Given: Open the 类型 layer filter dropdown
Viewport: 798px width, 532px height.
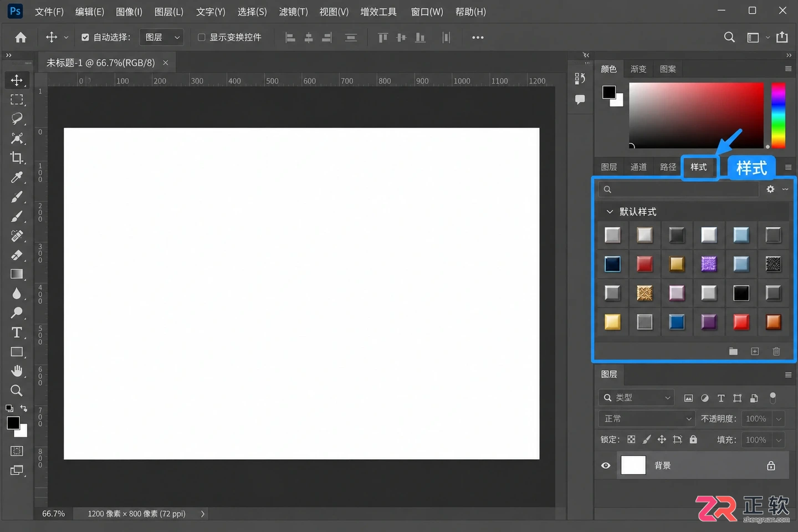Looking at the screenshot, I should coord(637,397).
